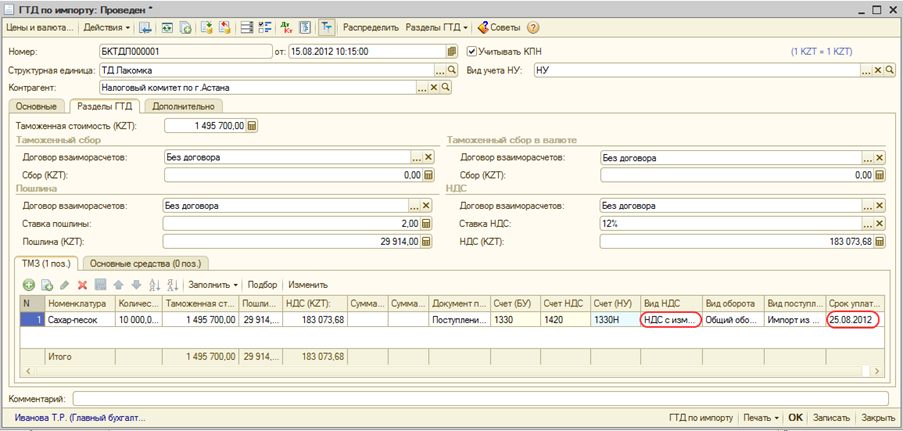Toggle the Учитывать КПН checkbox
Viewport: 903px width, 431px height.
point(473,51)
